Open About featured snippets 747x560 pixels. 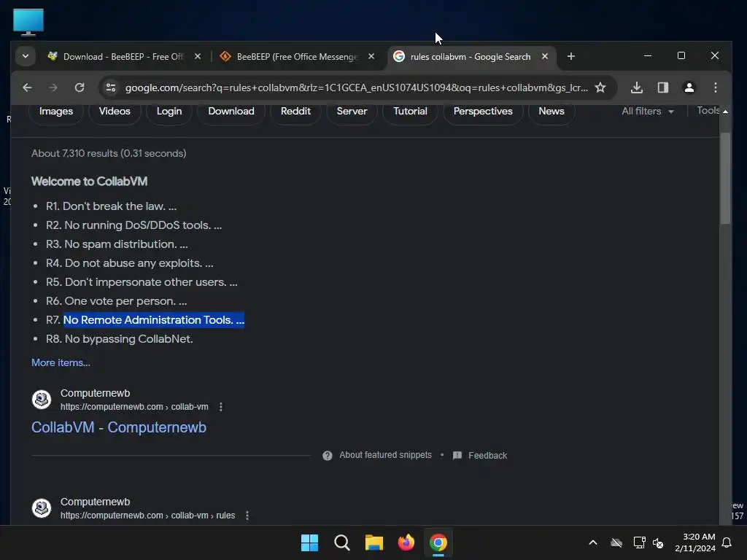pos(385,455)
